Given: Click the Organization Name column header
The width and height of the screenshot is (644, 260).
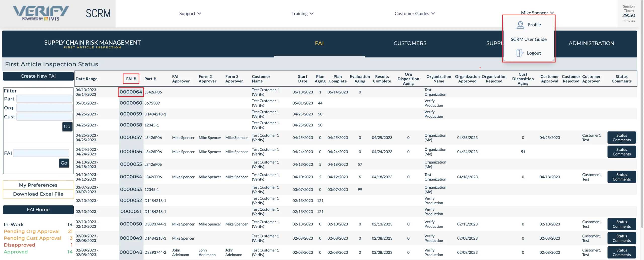Looking at the screenshot, I should click(x=439, y=79).
